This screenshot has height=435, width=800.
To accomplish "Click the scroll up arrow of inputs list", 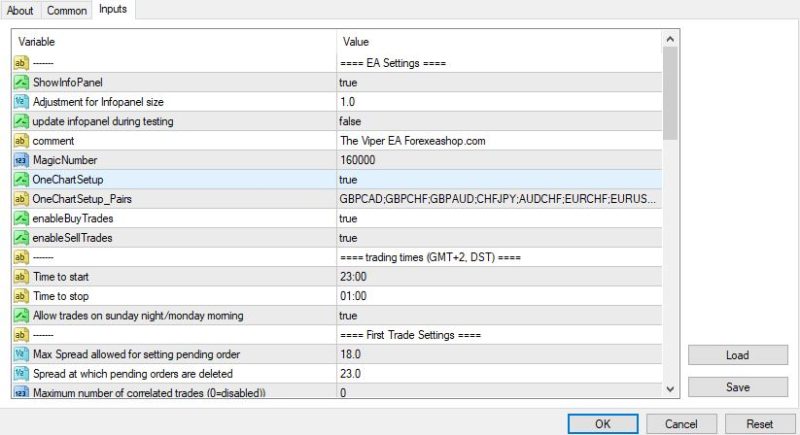I will point(670,39).
